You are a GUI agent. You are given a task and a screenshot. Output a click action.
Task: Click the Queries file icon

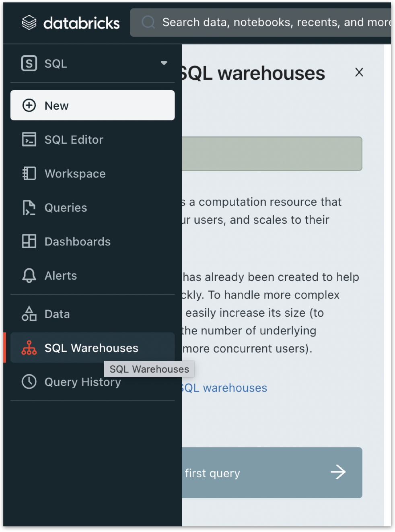(29, 208)
